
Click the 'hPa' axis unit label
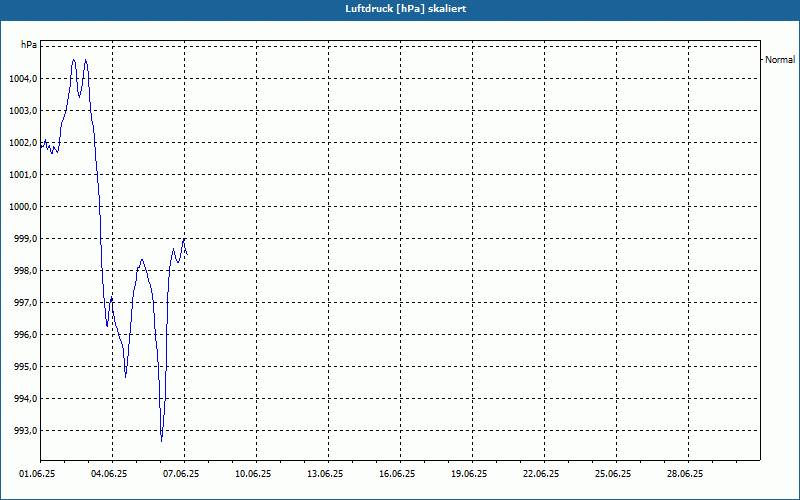(x=29, y=45)
